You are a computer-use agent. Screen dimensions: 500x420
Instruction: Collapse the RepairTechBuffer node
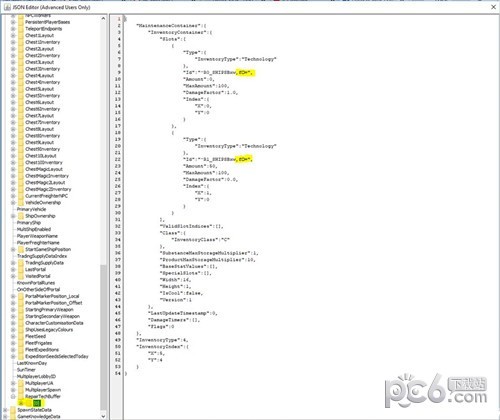tap(13, 396)
